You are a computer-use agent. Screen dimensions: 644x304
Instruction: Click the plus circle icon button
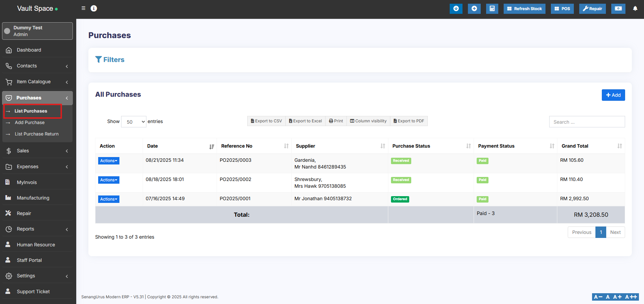point(474,9)
